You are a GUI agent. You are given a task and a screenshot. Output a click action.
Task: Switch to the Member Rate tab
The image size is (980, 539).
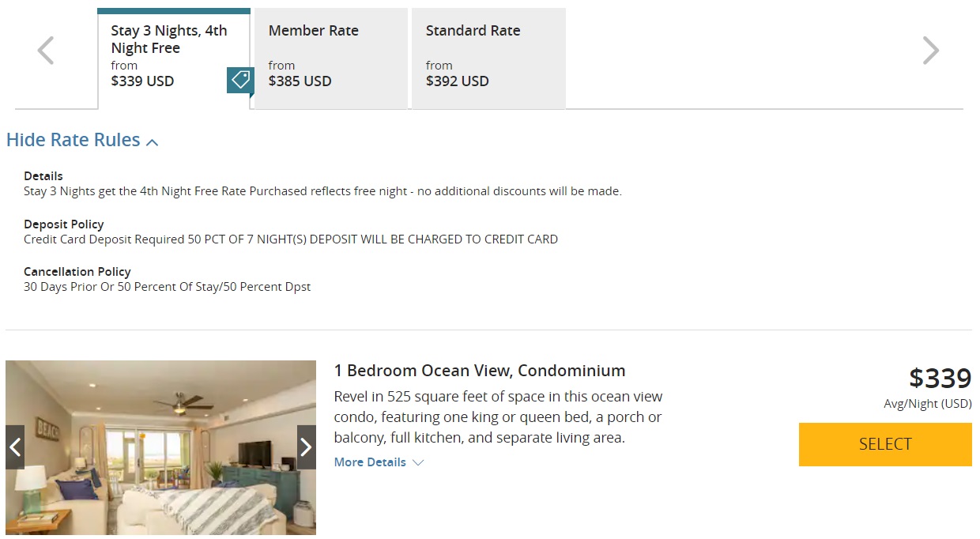pos(330,58)
